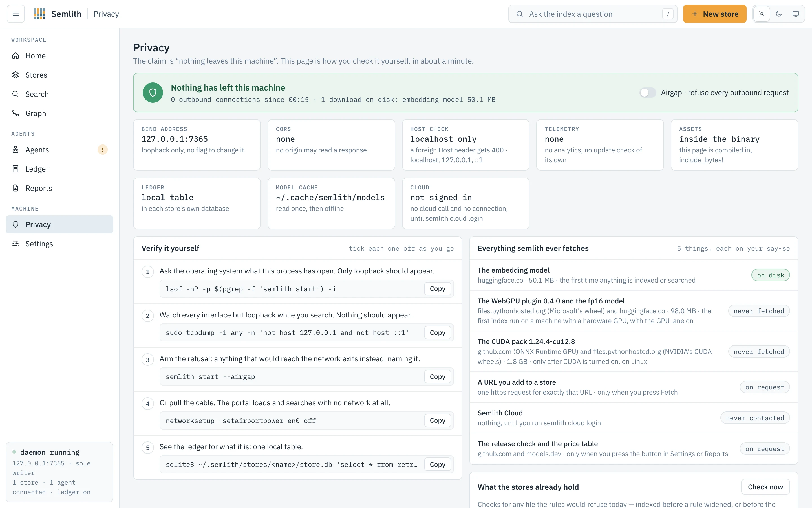Tick off verification step 4
This screenshot has width=812, height=508.
coord(148,404)
